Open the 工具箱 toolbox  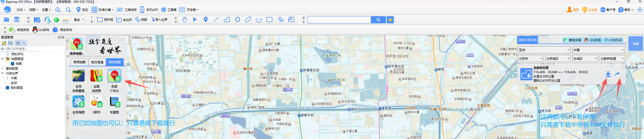(x=169, y=10)
